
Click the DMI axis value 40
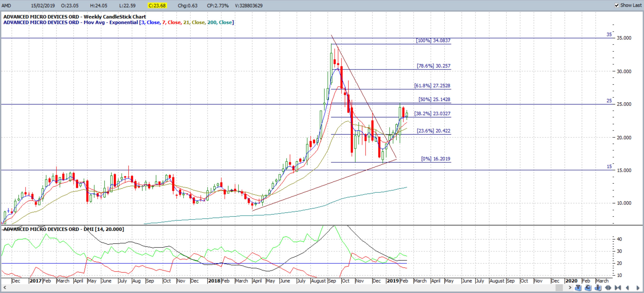(x=619, y=239)
